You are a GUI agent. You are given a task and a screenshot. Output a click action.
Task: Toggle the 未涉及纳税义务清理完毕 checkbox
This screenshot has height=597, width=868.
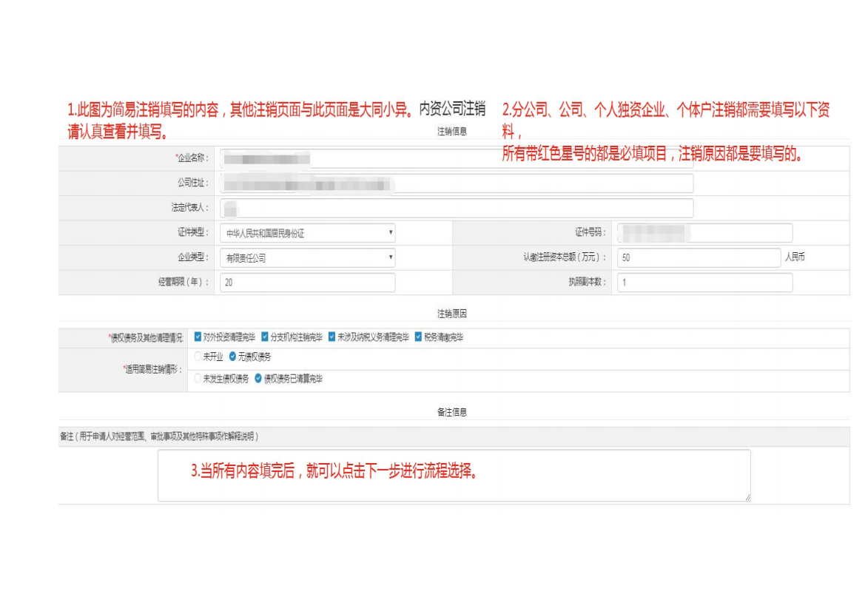click(332, 337)
